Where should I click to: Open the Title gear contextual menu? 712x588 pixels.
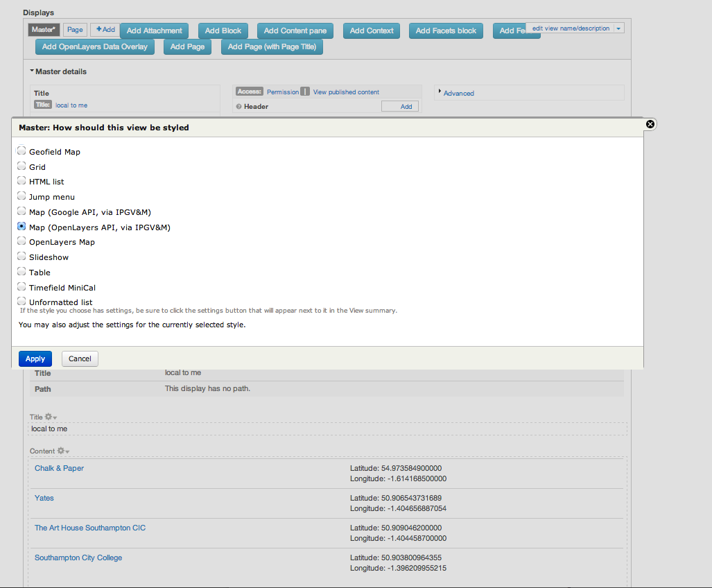click(51, 417)
